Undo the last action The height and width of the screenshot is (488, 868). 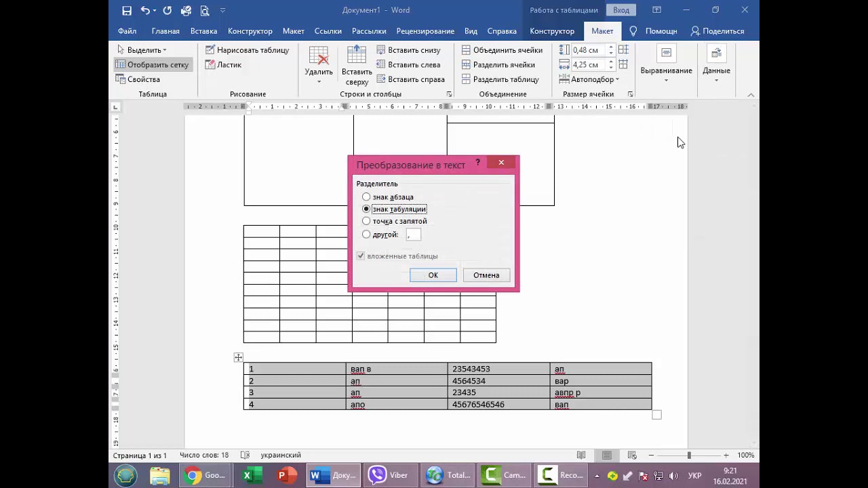(145, 10)
